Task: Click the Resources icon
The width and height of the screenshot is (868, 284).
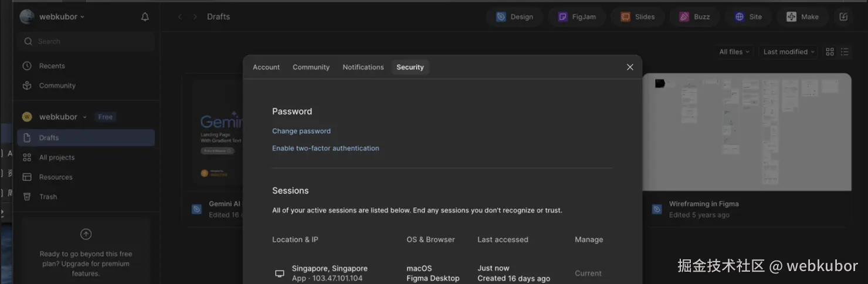Action: click(x=27, y=177)
